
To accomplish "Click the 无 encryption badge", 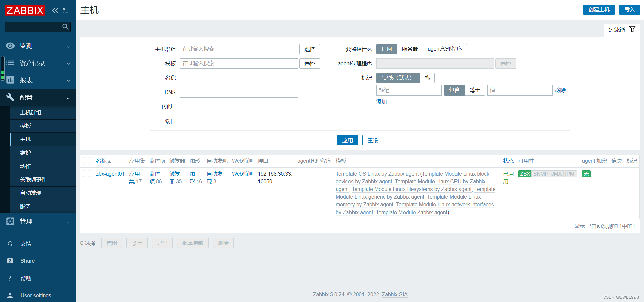I will point(586,174).
